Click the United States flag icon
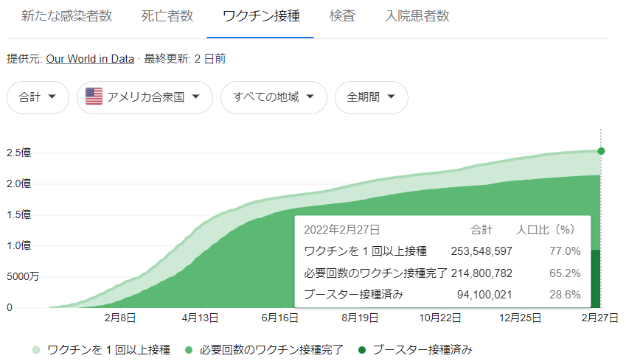This screenshot has height=364, width=626. (94, 97)
